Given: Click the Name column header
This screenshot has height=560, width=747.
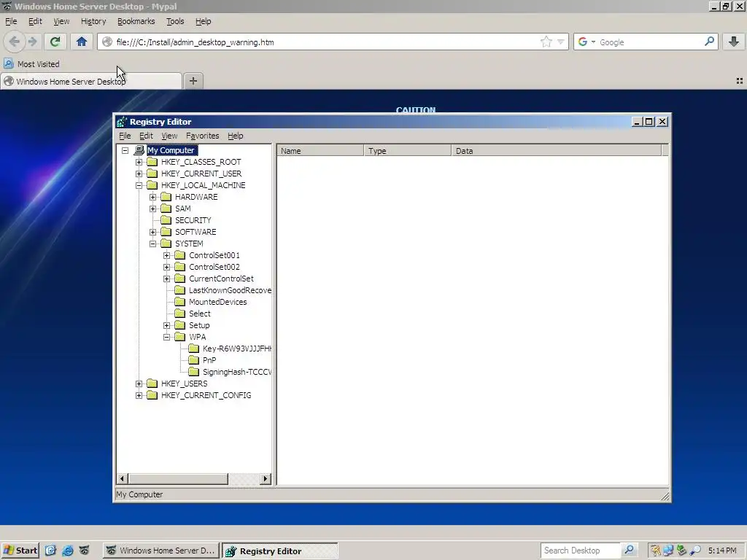Looking at the screenshot, I should (320, 150).
